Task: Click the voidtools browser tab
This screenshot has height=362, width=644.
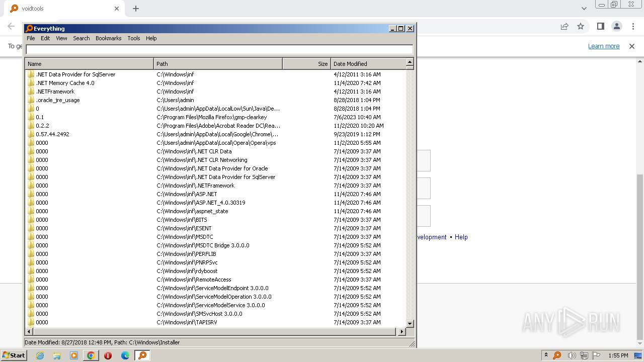Action: [65, 9]
